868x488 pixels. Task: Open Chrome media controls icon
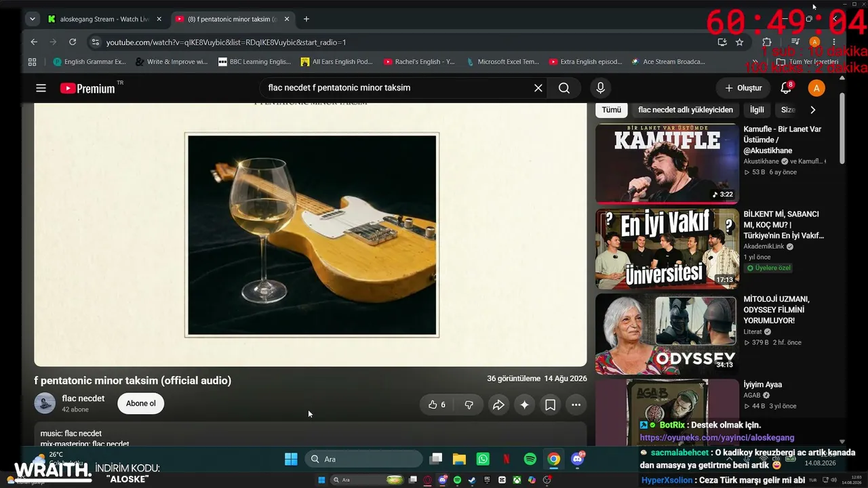click(795, 42)
